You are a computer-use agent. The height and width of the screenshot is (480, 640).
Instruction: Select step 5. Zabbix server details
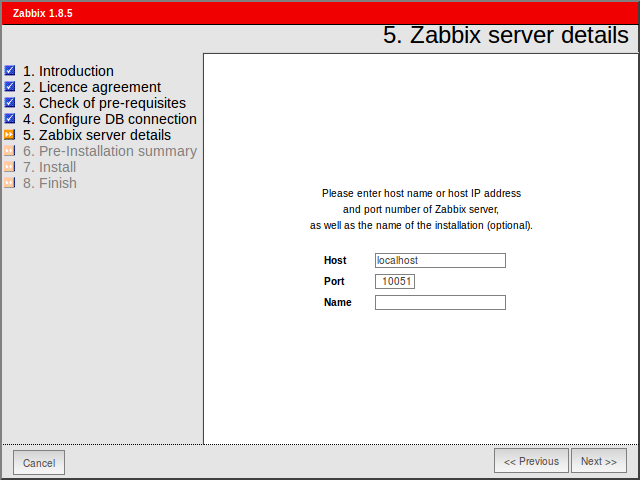click(x=97, y=135)
